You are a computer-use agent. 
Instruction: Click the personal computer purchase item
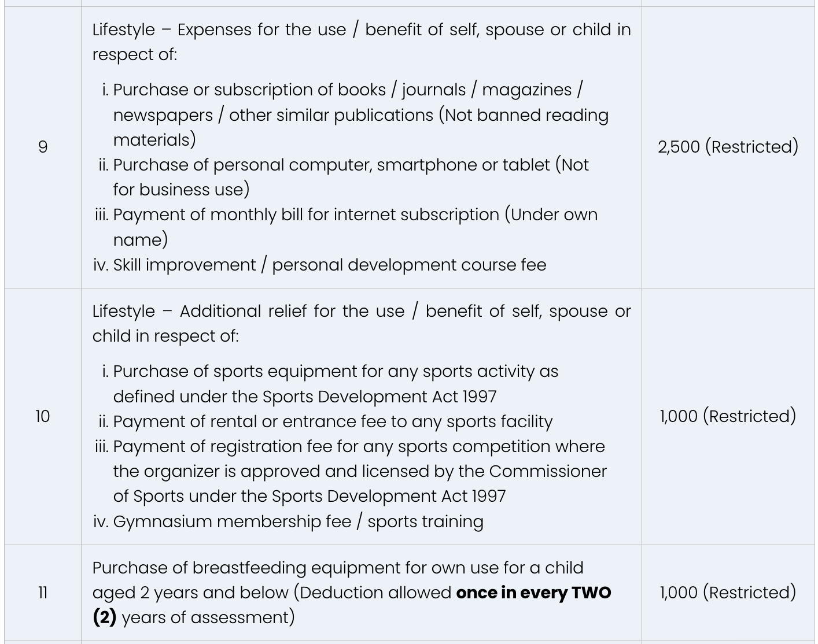pyautogui.click(x=344, y=177)
